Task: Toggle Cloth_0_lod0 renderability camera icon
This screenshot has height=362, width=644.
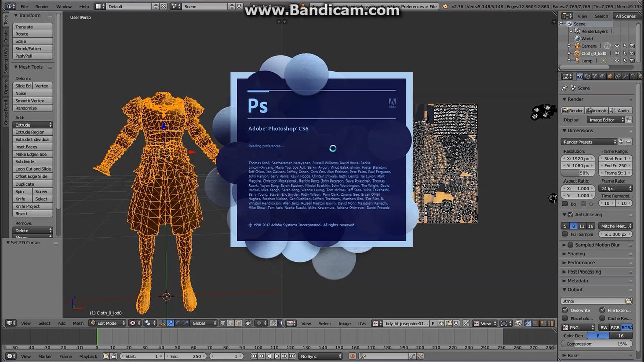Action: 632,53
